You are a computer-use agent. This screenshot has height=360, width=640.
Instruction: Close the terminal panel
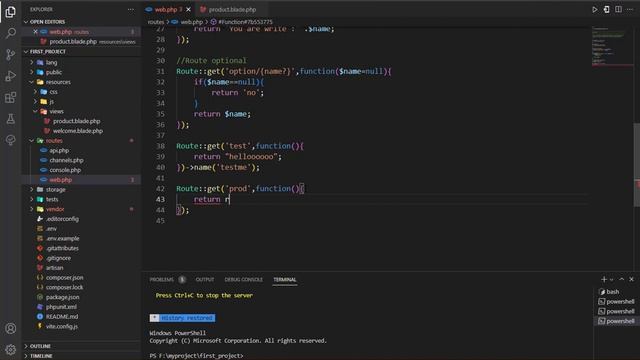[631, 279]
